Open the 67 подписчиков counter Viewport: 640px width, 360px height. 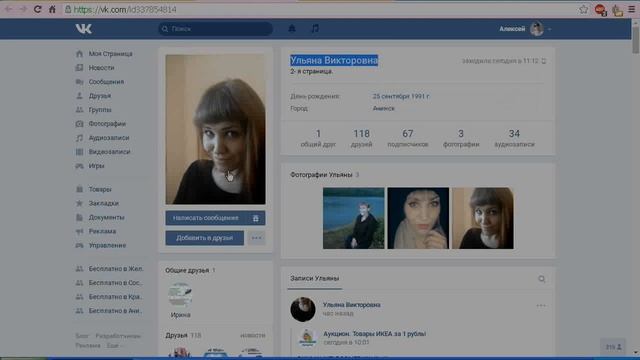tap(408, 138)
